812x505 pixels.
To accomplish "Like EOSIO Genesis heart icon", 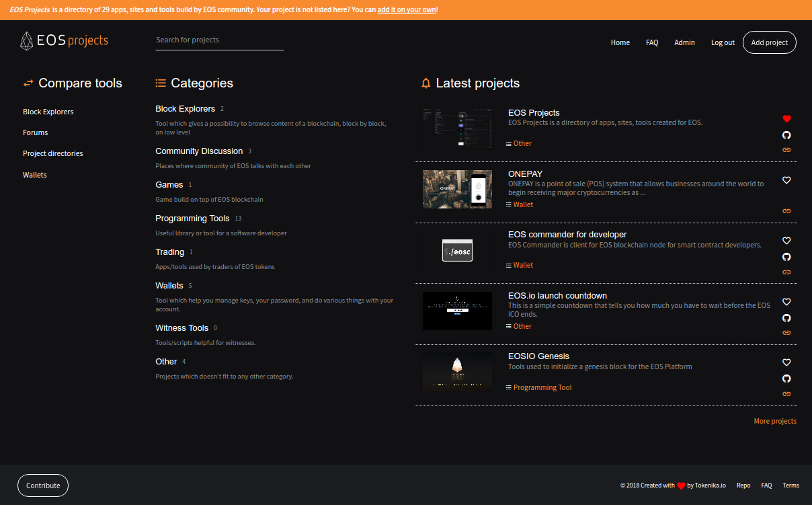I will tap(786, 362).
